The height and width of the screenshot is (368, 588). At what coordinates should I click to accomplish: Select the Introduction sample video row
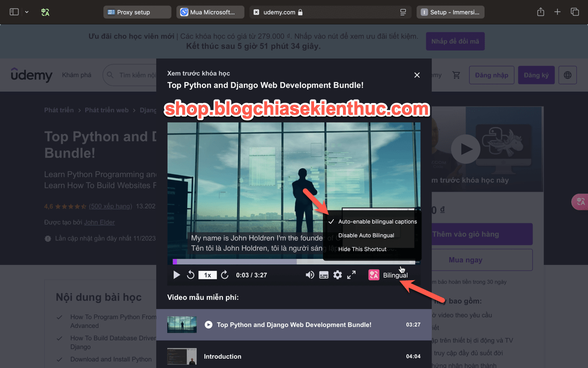[x=294, y=356]
